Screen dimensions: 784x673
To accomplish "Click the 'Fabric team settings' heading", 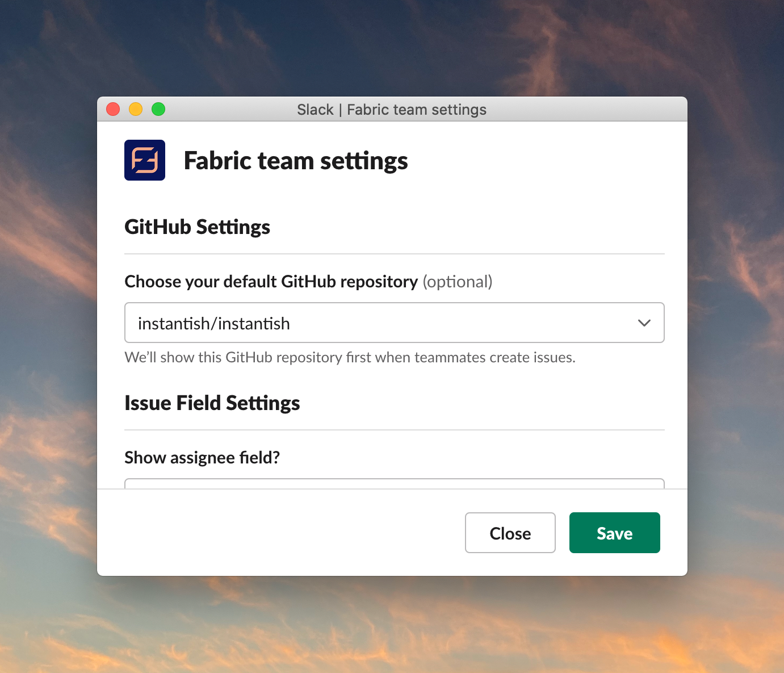I will 296,161.
